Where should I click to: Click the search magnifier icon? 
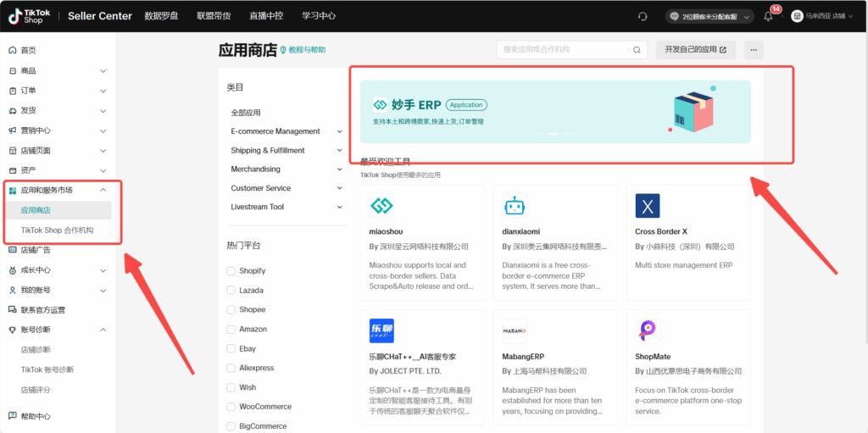point(637,50)
